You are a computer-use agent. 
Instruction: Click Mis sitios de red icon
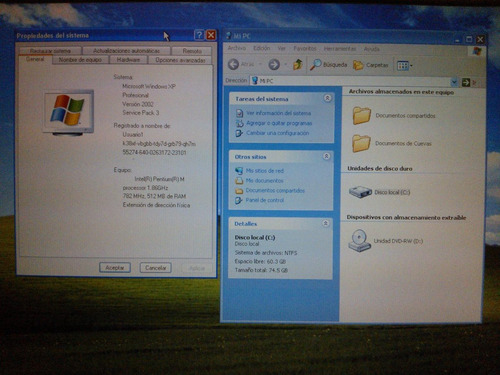(239, 171)
